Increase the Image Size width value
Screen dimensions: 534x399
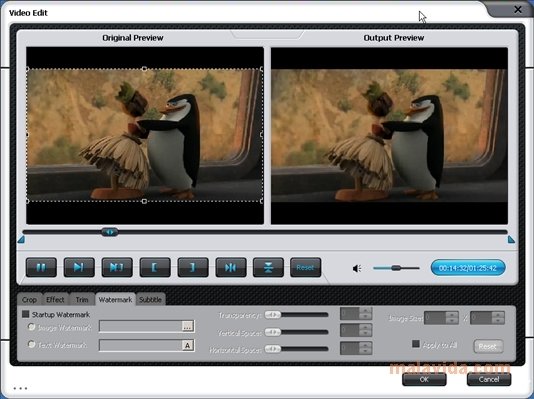[x=452, y=315]
